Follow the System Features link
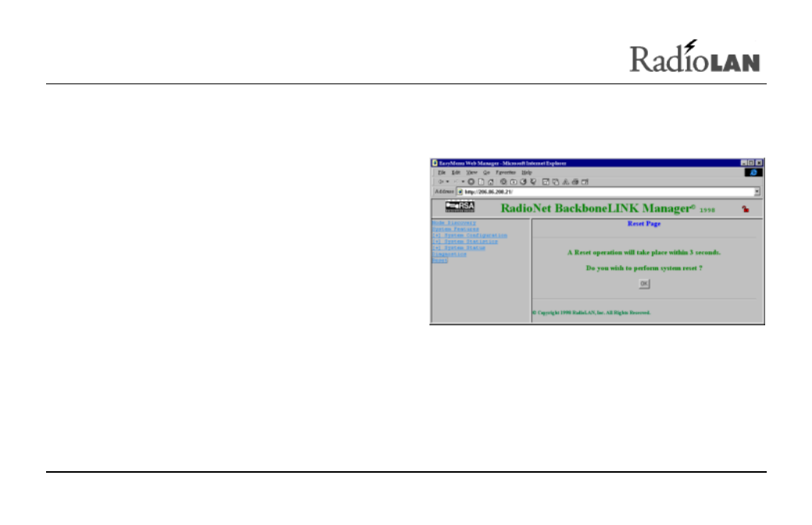Image resolution: width=812 pixels, height=525 pixels. pyautogui.click(x=456, y=229)
